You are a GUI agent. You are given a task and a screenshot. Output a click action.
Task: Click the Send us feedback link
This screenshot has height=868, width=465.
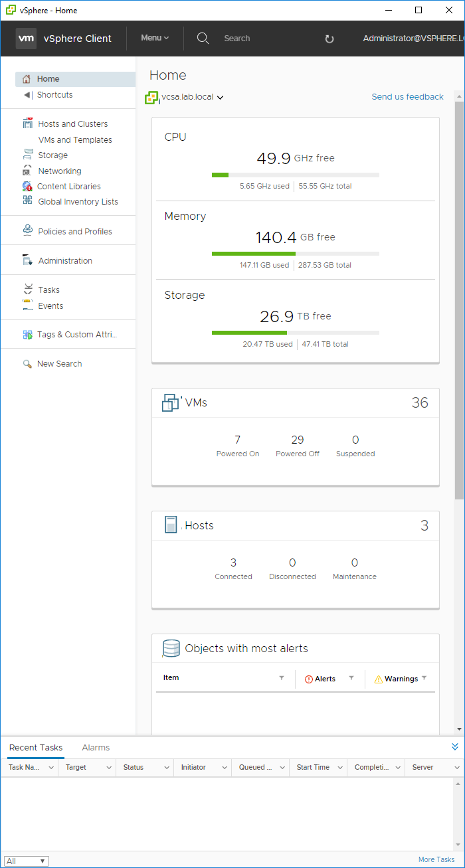point(407,97)
